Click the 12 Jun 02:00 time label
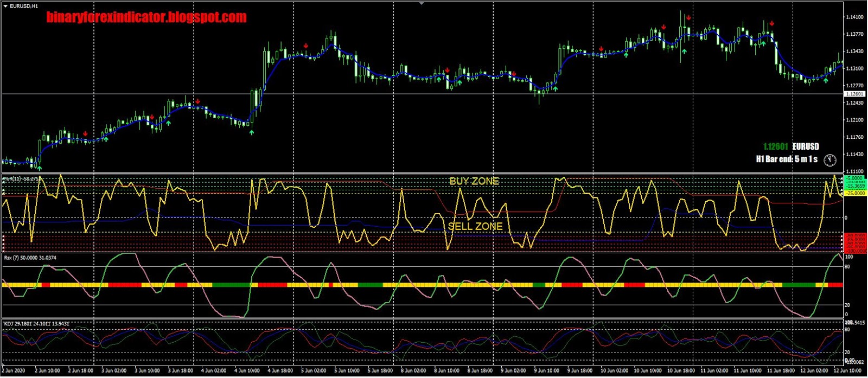The image size is (868, 378). point(814,371)
